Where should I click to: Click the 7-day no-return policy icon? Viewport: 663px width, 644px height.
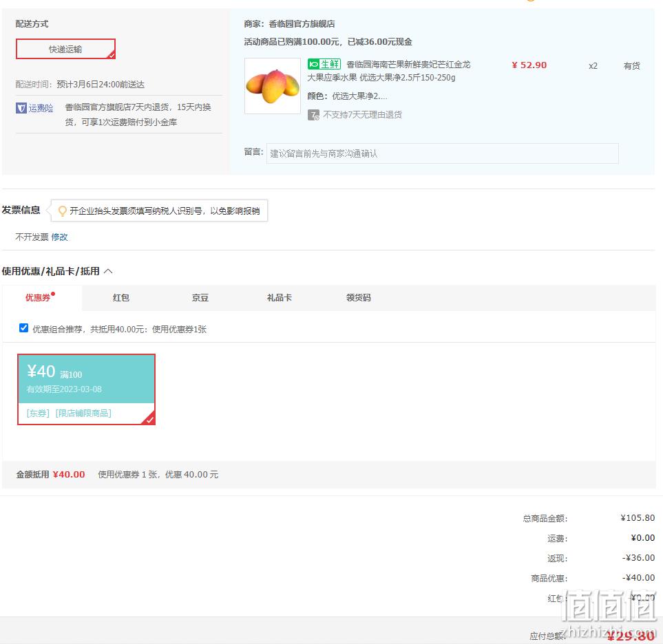pyautogui.click(x=313, y=114)
